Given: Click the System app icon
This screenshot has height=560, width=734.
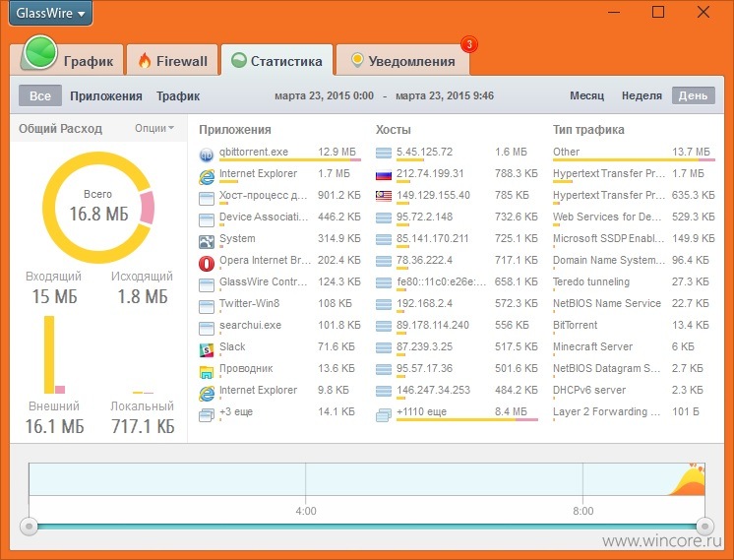Looking at the screenshot, I should (x=207, y=241).
